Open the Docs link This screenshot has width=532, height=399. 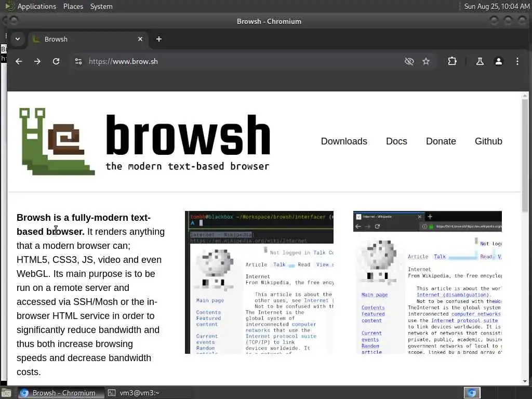[x=396, y=141]
